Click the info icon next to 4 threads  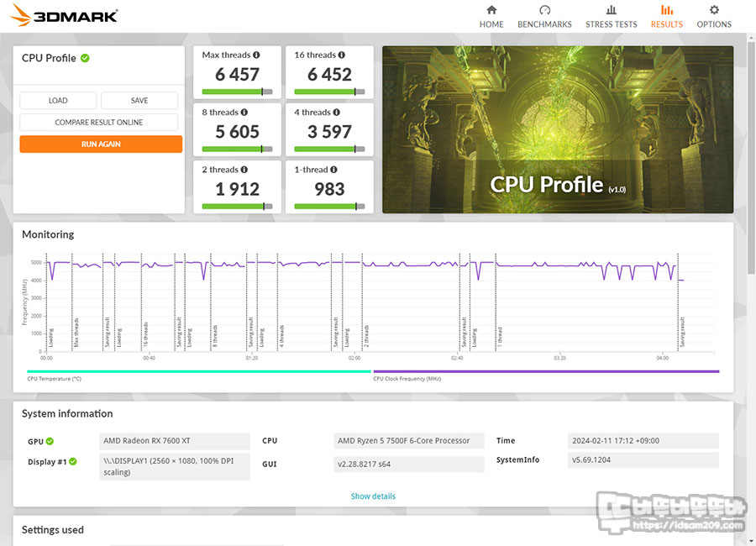[336, 113]
